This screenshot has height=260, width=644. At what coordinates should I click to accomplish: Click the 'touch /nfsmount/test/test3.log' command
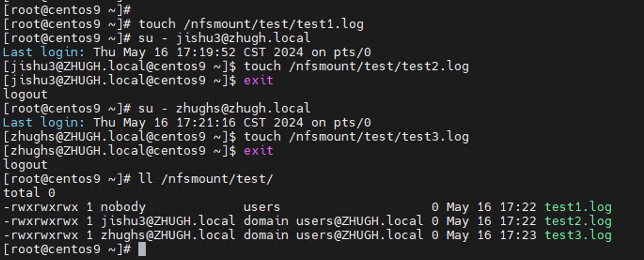click(356, 137)
